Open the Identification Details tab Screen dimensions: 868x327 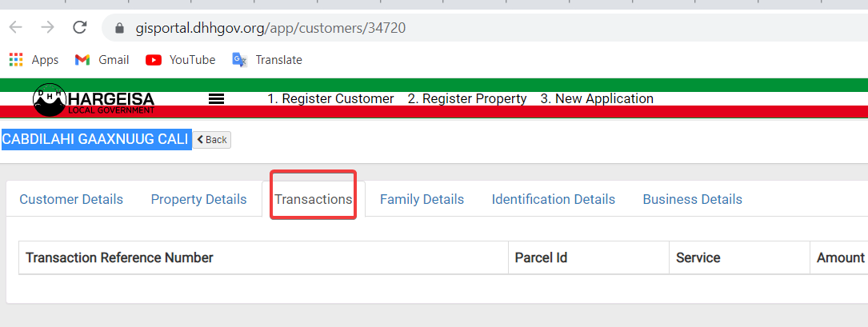[x=554, y=199]
